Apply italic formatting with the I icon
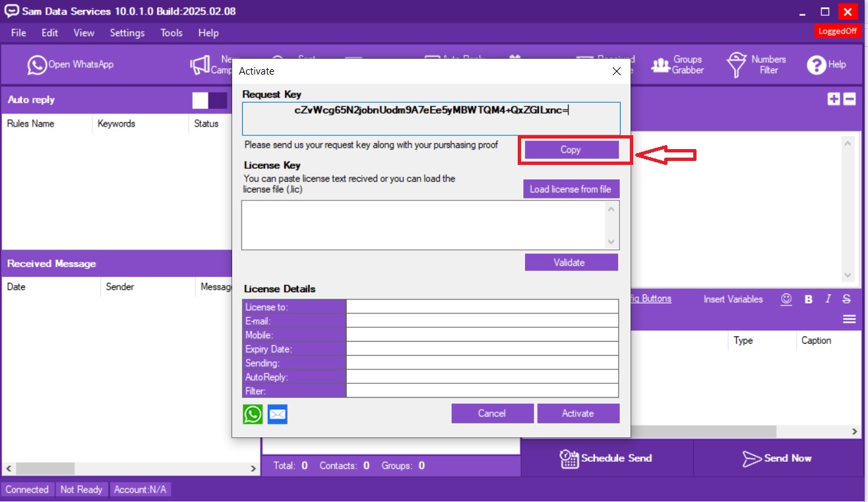The height and width of the screenshot is (502, 868). point(828,299)
